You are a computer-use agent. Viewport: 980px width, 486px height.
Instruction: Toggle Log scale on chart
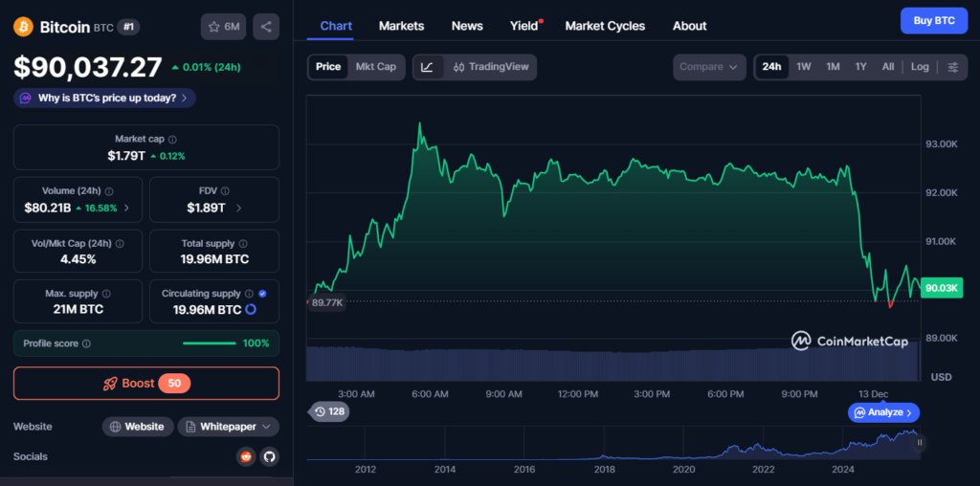point(919,67)
